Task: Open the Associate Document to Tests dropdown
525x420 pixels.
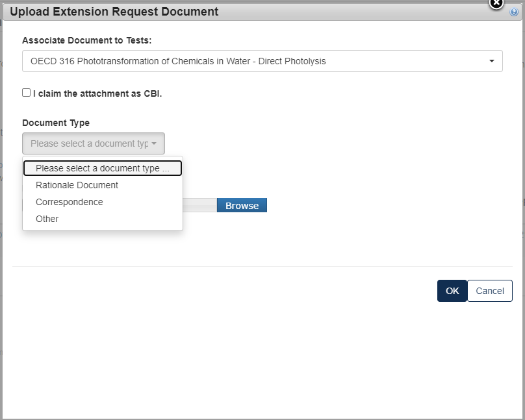Action: coord(262,62)
